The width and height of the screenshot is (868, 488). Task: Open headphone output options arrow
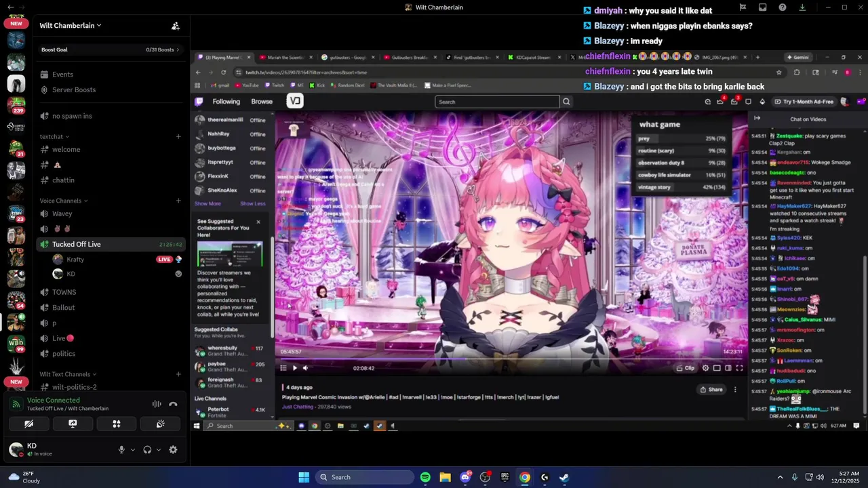click(x=159, y=449)
